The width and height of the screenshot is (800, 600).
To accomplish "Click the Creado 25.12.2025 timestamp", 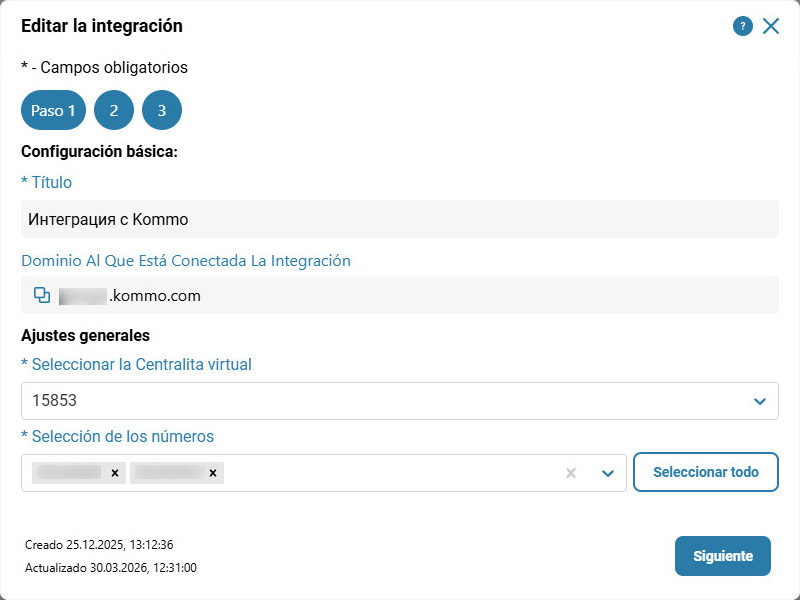I will click(99, 544).
